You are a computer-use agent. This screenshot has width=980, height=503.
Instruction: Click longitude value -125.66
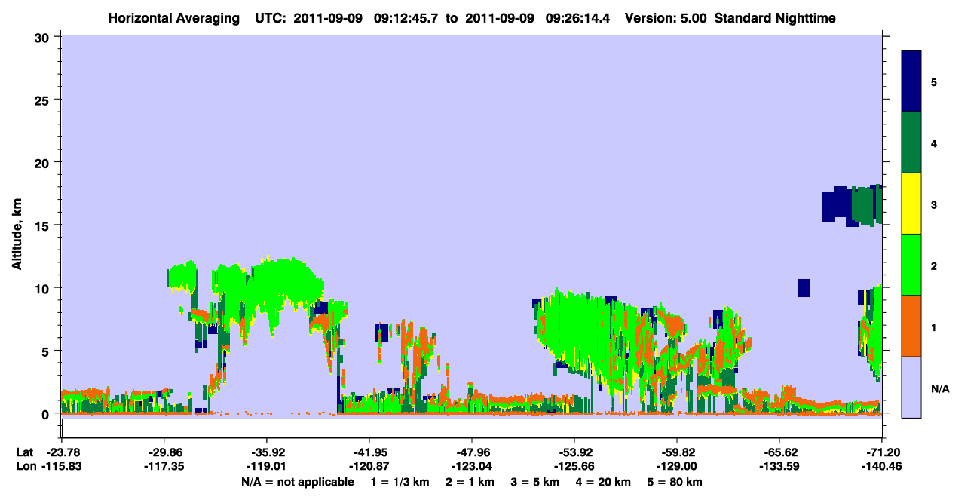coord(574,466)
